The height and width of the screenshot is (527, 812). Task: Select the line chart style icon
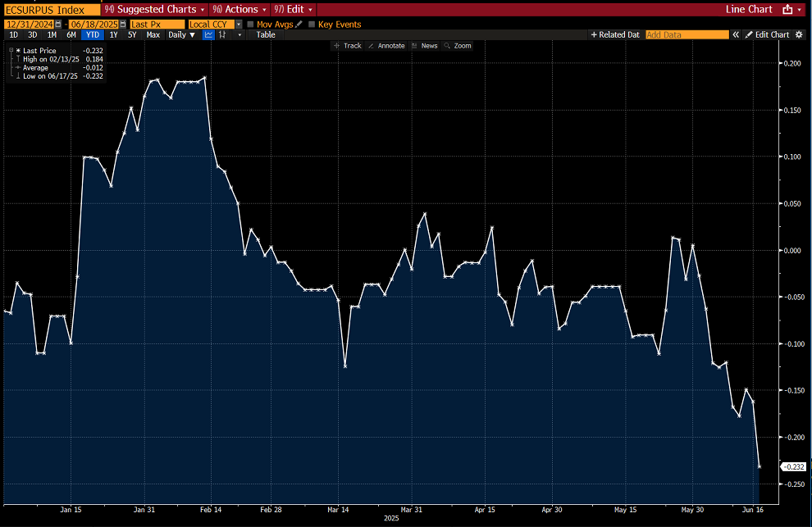point(208,34)
